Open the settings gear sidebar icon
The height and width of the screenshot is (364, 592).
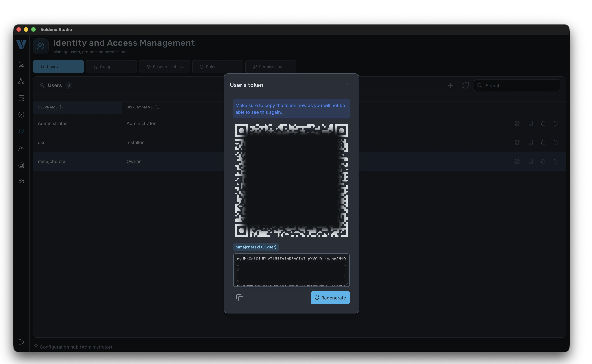(x=21, y=182)
